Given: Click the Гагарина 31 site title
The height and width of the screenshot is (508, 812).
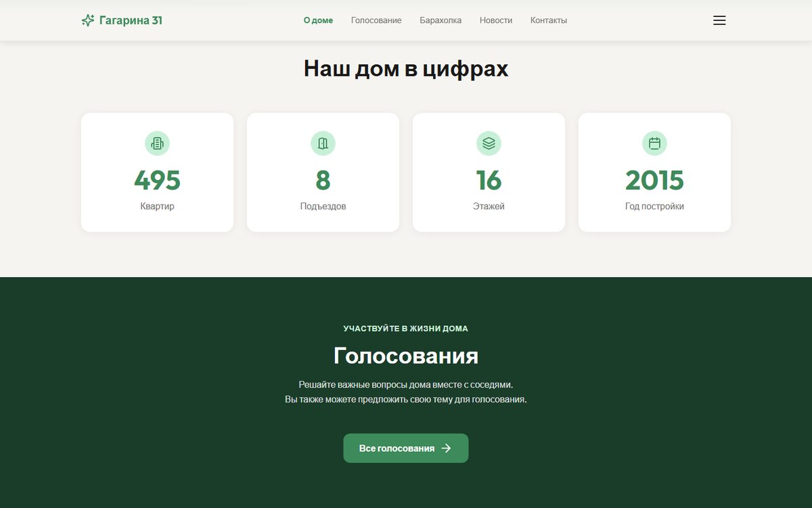Looking at the screenshot, I should coord(131,20).
